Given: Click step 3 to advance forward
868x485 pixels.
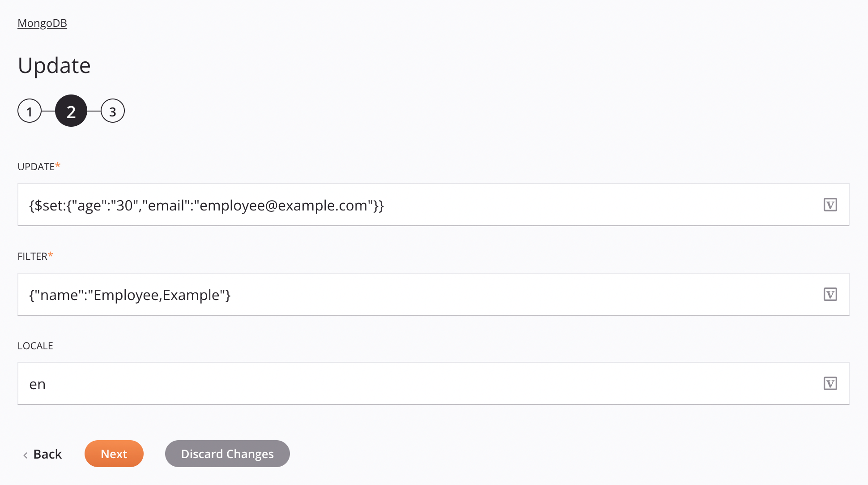Looking at the screenshot, I should click(x=113, y=110).
